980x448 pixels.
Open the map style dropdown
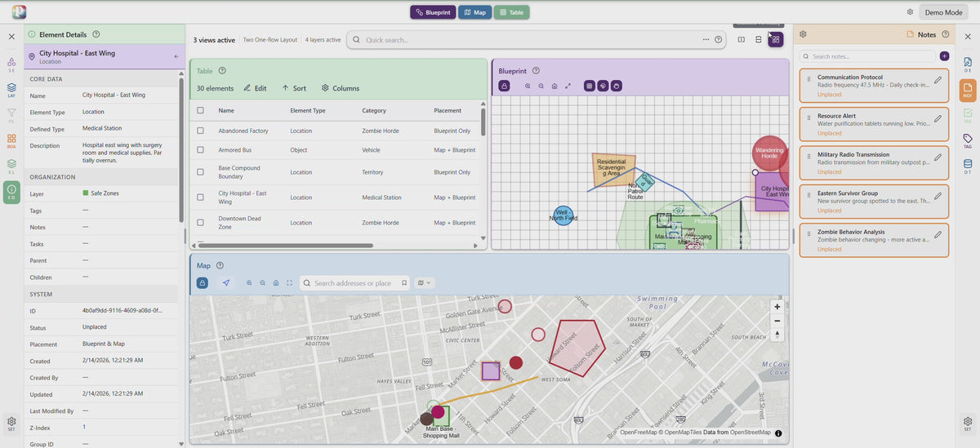point(424,283)
